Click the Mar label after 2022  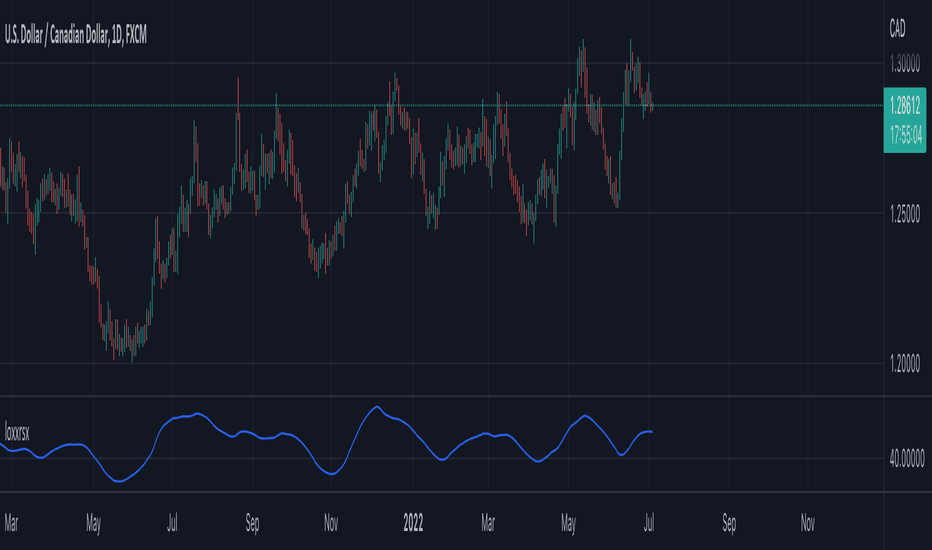(x=487, y=523)
